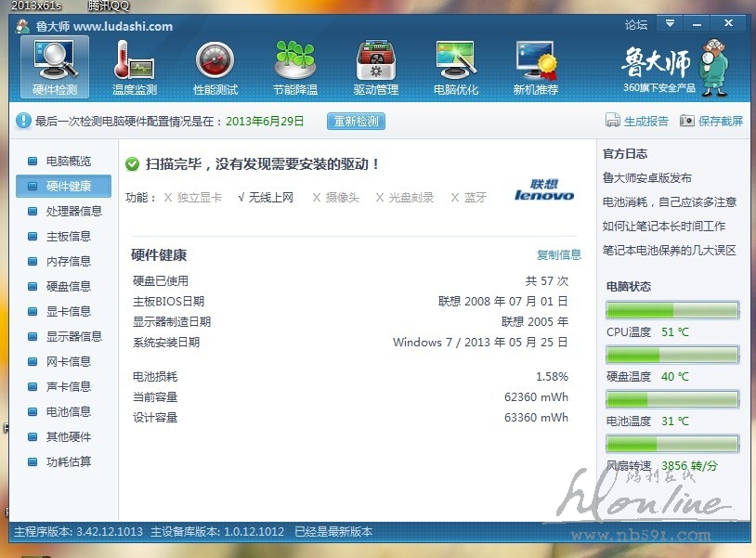Open the 节能降温 clover icon
Screen dimensions: 756x558
tap(295, 62)
